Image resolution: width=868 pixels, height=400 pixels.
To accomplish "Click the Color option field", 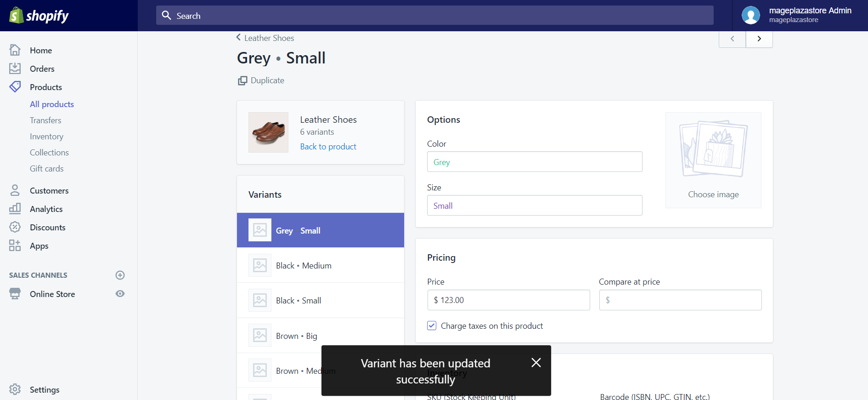I will 535,162.
